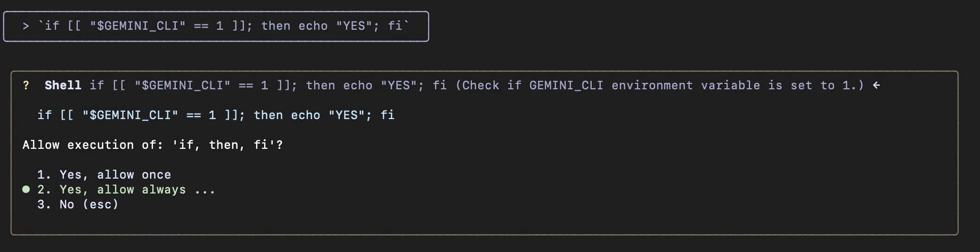Viewport: 980px width, 252px height.
Task: Click the number "3." of last option
Action: 44,205
